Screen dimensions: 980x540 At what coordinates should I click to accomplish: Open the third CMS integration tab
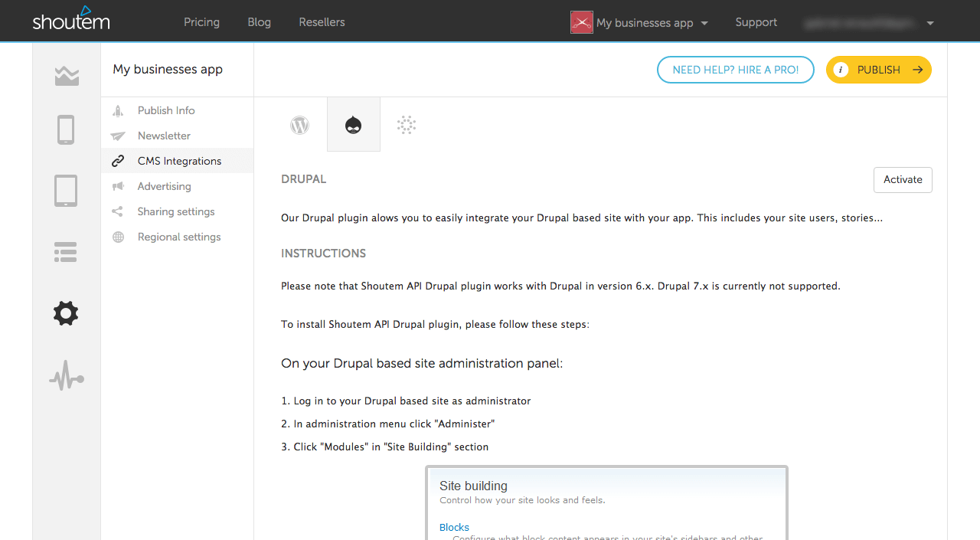coord(407,125)
